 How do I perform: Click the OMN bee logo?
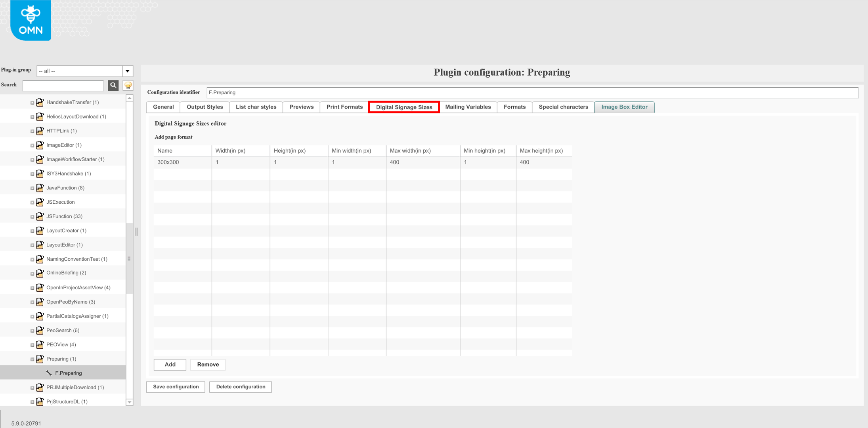30,20
